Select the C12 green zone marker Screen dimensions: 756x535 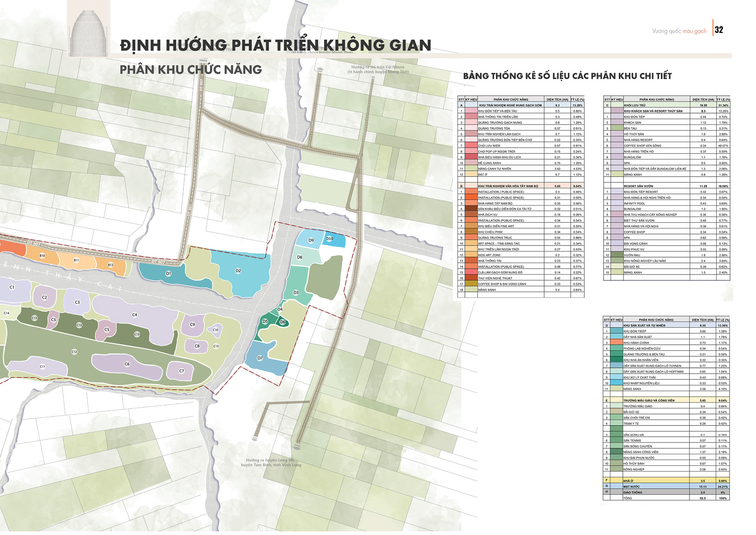point(74,352)
